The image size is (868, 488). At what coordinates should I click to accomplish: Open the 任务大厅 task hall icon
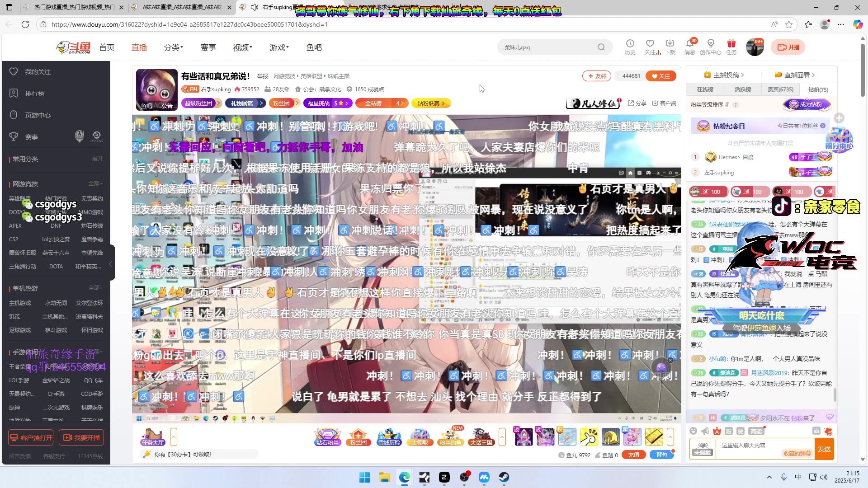pyautogui.click(x=152, y=437)
